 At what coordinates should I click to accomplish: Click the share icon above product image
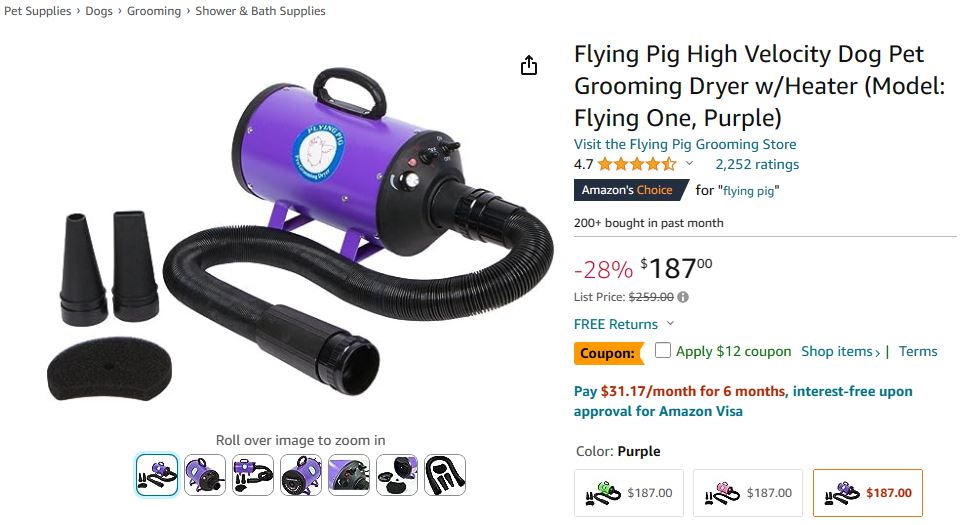(529, 66)
